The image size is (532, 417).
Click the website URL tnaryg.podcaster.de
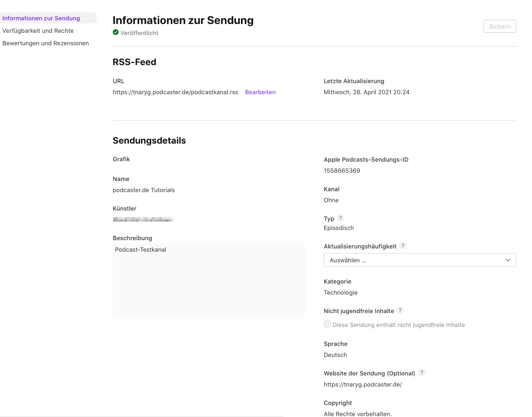(x=363, y=384)
